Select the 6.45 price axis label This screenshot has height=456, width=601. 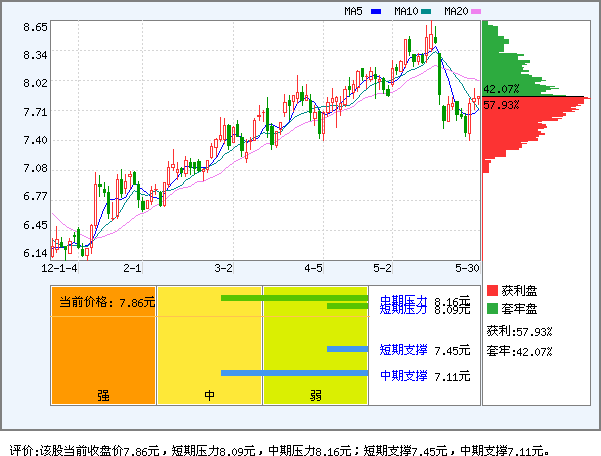(x=35, y=225)
